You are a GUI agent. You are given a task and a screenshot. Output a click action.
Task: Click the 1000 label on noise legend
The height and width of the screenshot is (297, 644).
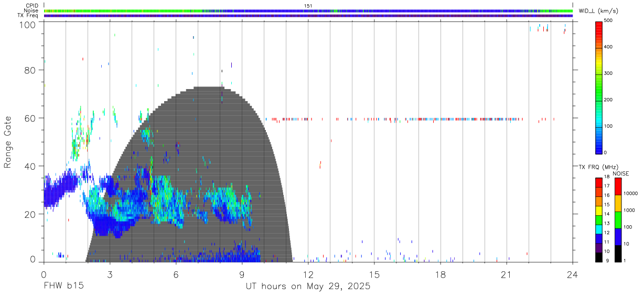tap(629, 210)
